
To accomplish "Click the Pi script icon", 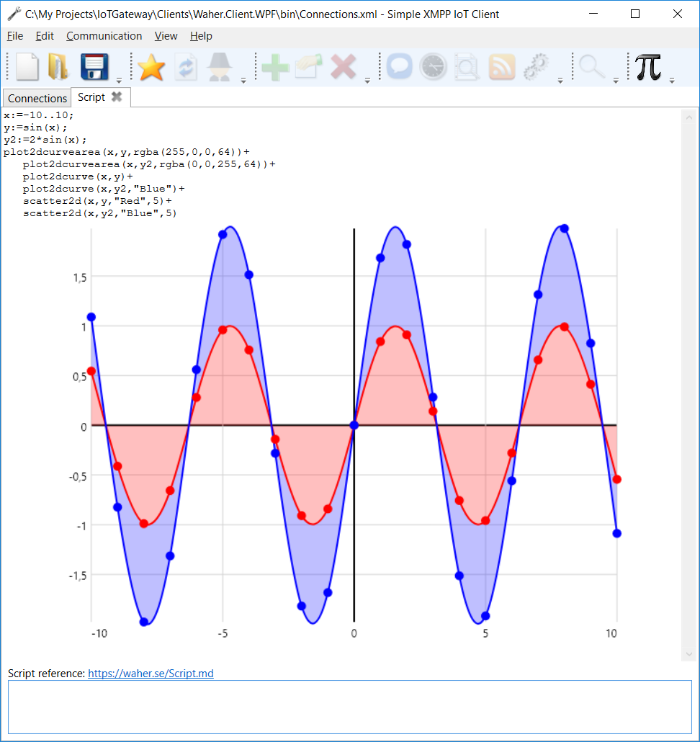I will click(648, 67).
